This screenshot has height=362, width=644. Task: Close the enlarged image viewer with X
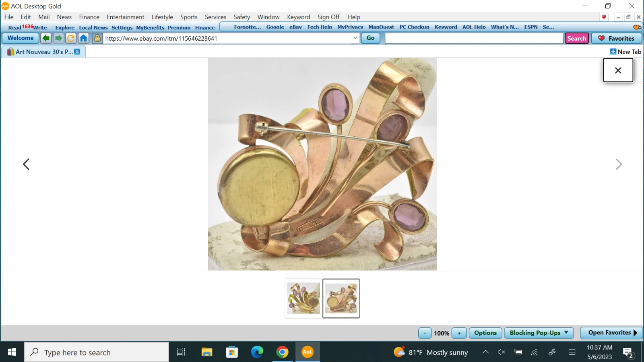pos(618,70)
